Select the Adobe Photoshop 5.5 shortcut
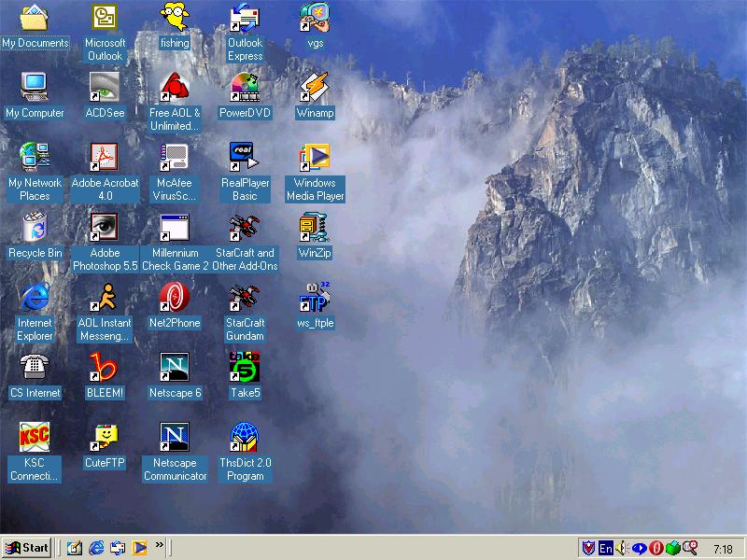Image resolution: width=747 pixels, height=560 pixels. [105, 227]
